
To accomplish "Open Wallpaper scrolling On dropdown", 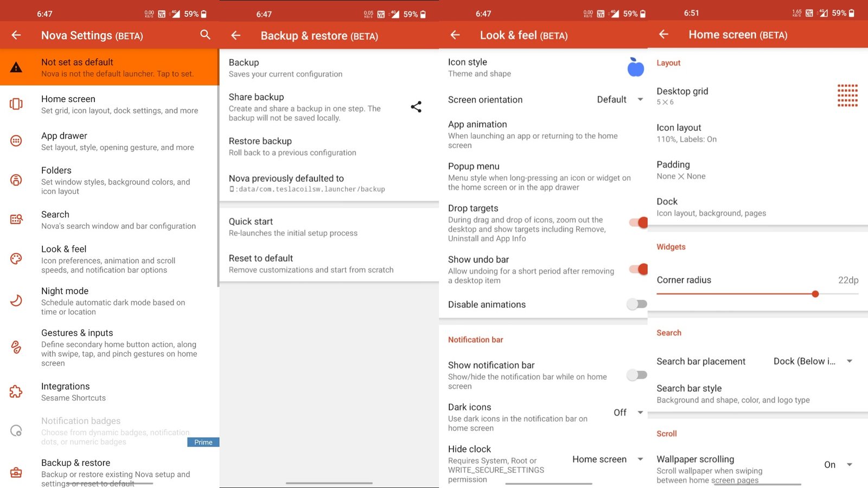I will click(838, 465).
